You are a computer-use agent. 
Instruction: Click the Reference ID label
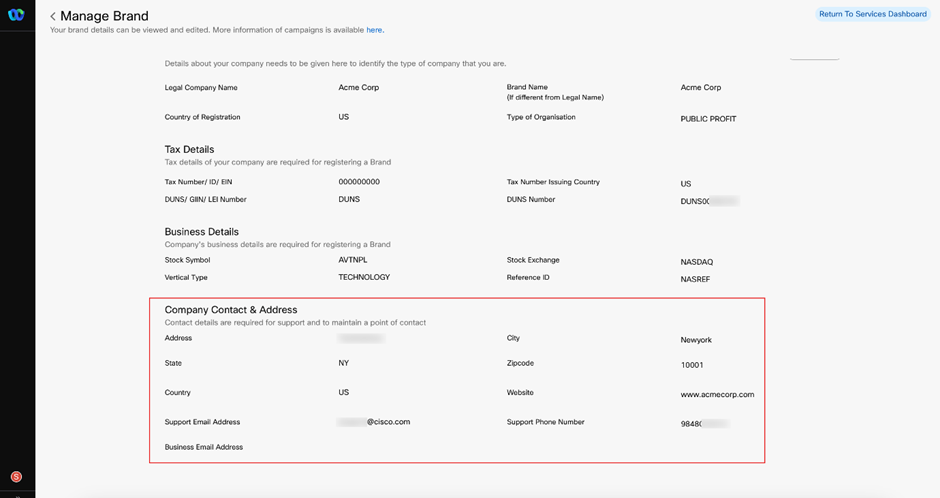(x=528, y=277)
